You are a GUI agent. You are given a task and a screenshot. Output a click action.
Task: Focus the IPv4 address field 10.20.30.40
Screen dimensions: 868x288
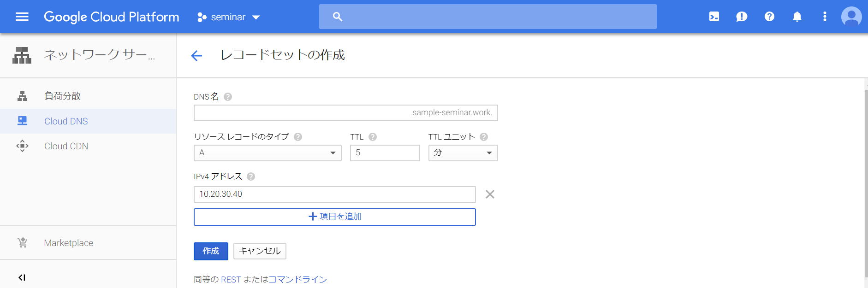(335, 194)
